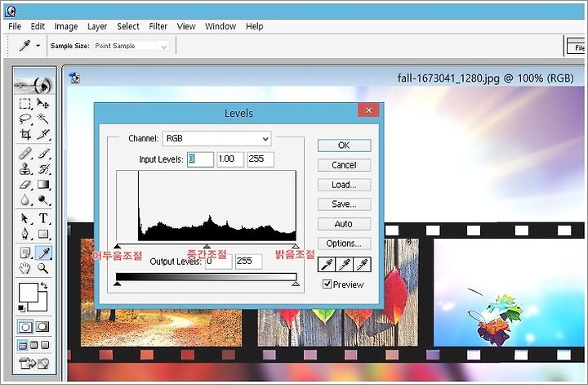
Task: Select the Clone Stamp tool
Action: click(x=25, y=169)
